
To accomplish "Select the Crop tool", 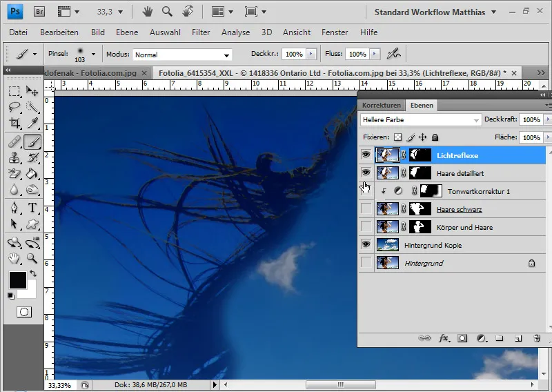I will (x=14, y=123).
